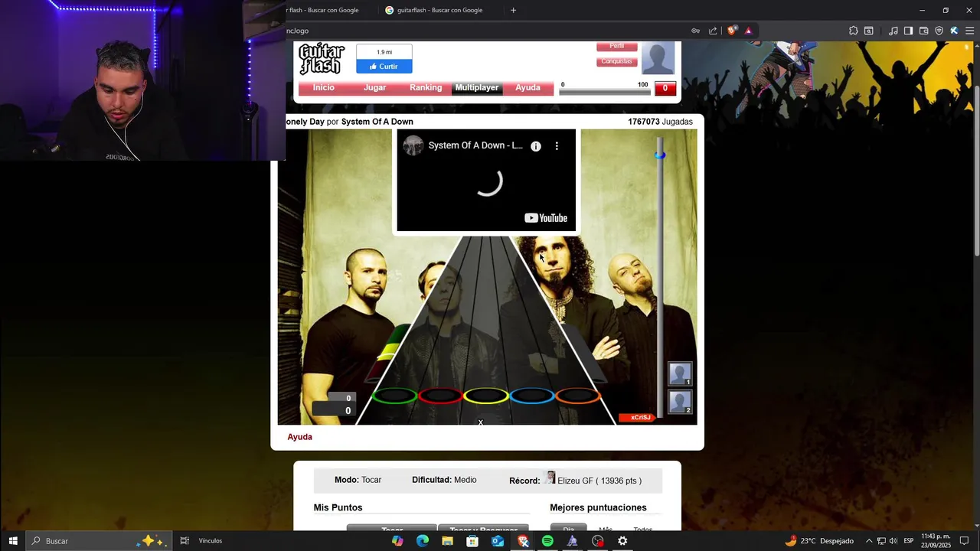Click the xCriSJ player name tag

coord(638,417)
